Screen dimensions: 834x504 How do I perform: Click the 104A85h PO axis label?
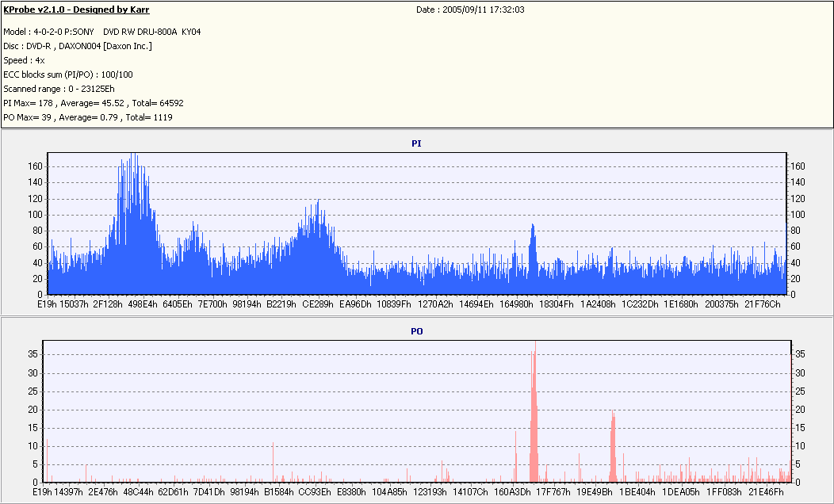390,492
